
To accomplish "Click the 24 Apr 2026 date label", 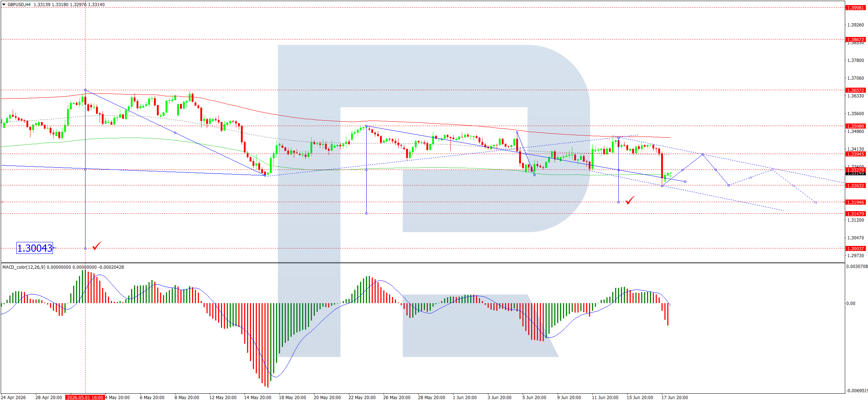I will 13,398.
